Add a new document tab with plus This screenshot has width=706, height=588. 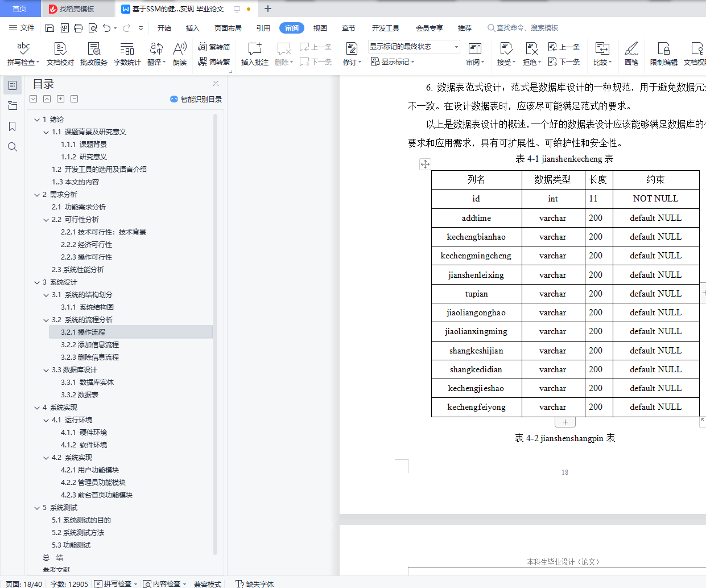(268, 9)
